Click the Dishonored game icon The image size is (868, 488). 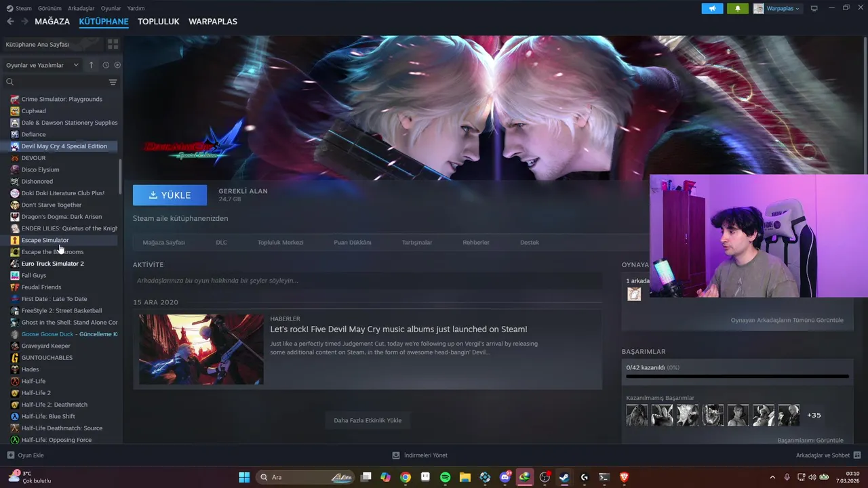point(15,182)
